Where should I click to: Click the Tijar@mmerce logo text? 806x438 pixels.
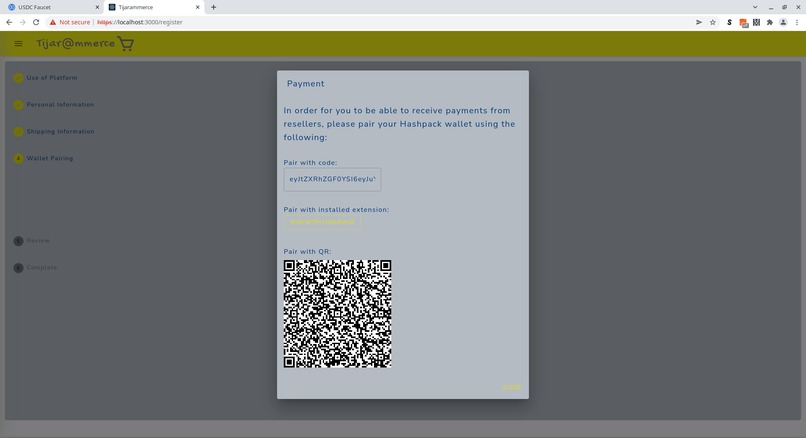(76, 43)
